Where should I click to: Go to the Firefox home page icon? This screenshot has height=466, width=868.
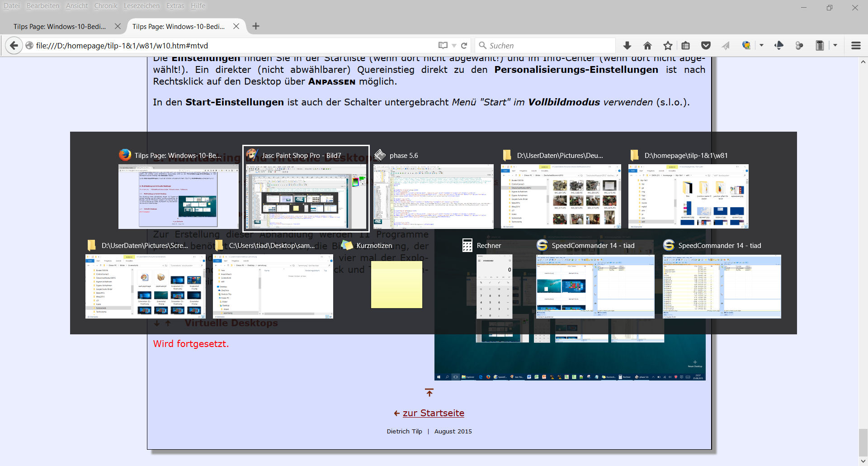pos(647,45)
